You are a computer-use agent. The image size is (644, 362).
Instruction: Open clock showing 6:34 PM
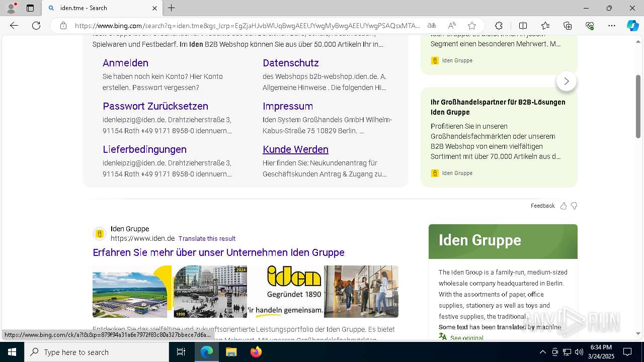click(x=601, y=352)
